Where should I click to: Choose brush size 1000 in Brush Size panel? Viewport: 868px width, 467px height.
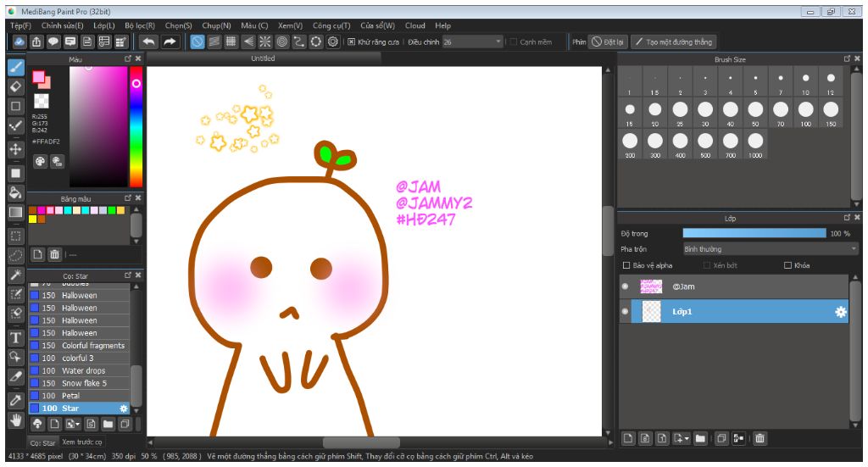coord(755,144)
